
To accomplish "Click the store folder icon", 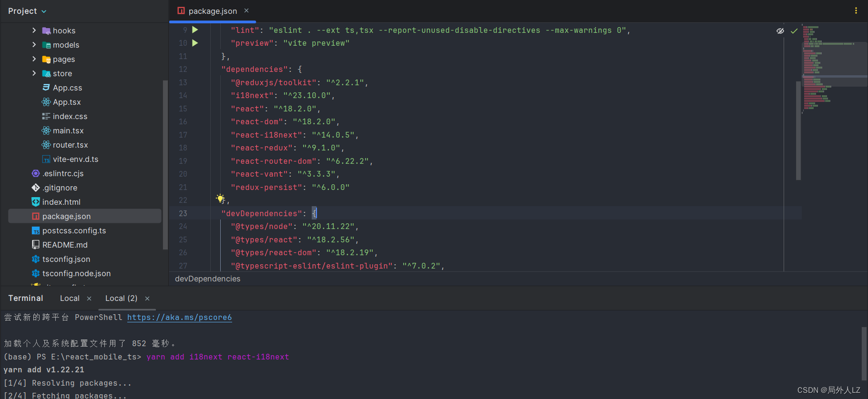I will 46,73.
